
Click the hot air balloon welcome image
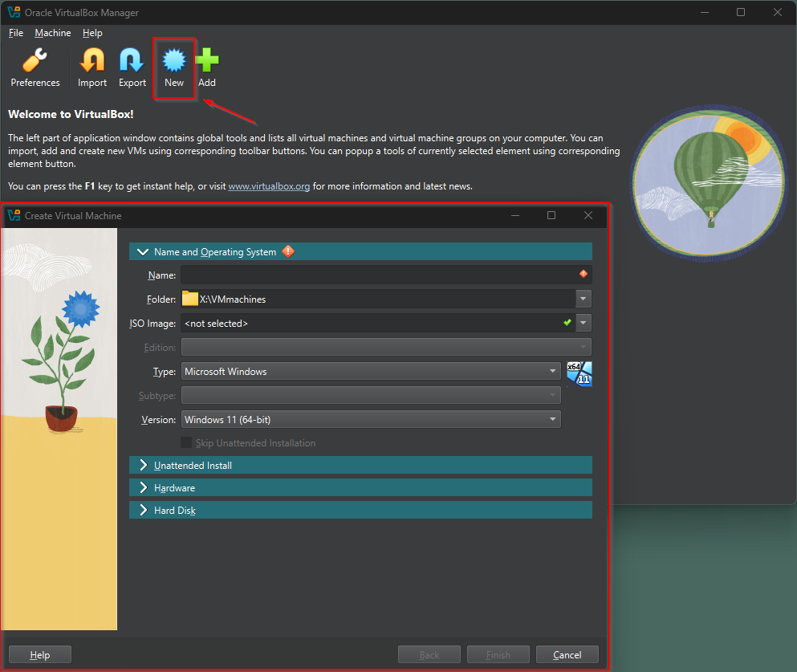(709, 183)
